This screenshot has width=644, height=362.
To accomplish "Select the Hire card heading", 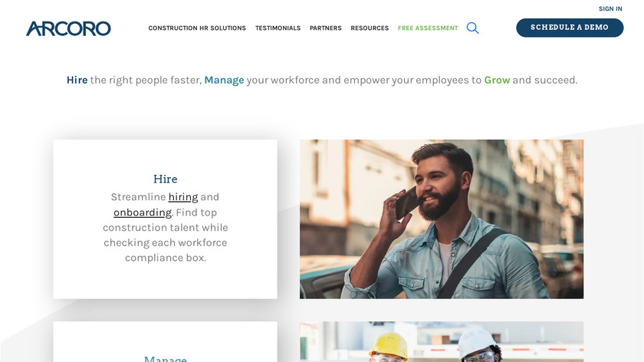I will point(165,179).
